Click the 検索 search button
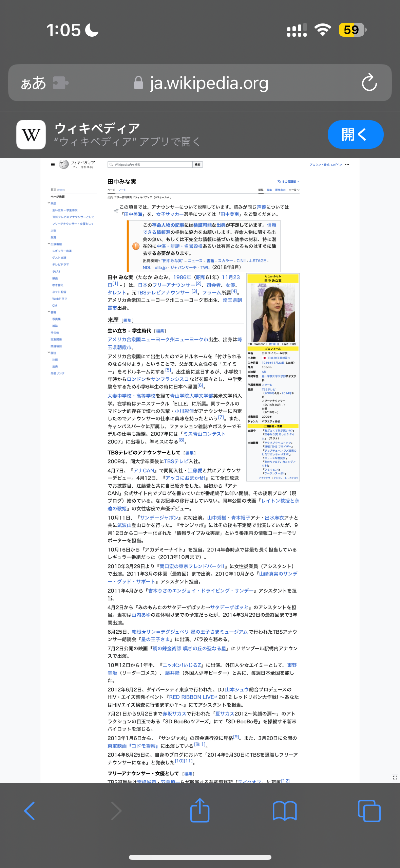 pos(197,164)
